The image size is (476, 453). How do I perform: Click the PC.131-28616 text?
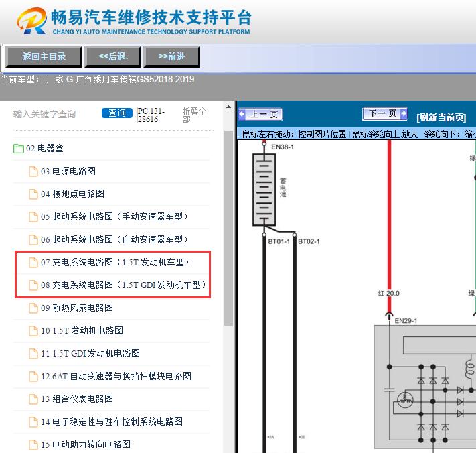151,115
